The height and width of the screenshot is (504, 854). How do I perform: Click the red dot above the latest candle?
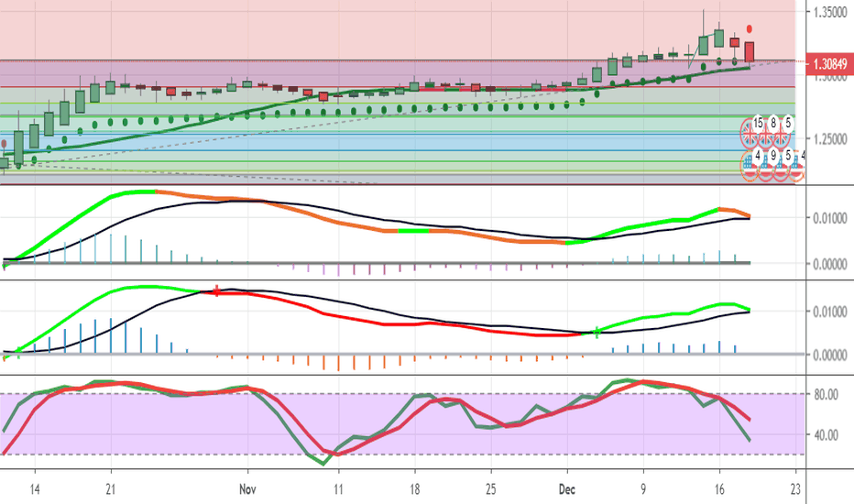click(x=750, y=29)
